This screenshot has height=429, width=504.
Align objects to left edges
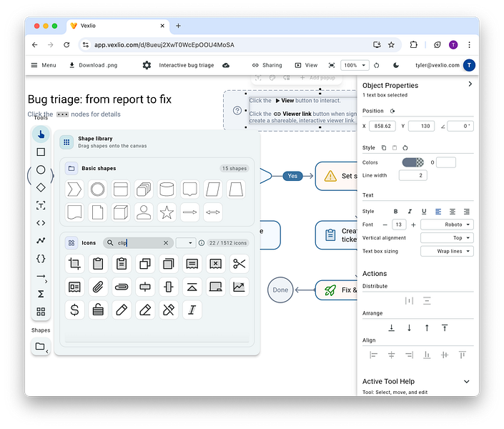[373, 355]
